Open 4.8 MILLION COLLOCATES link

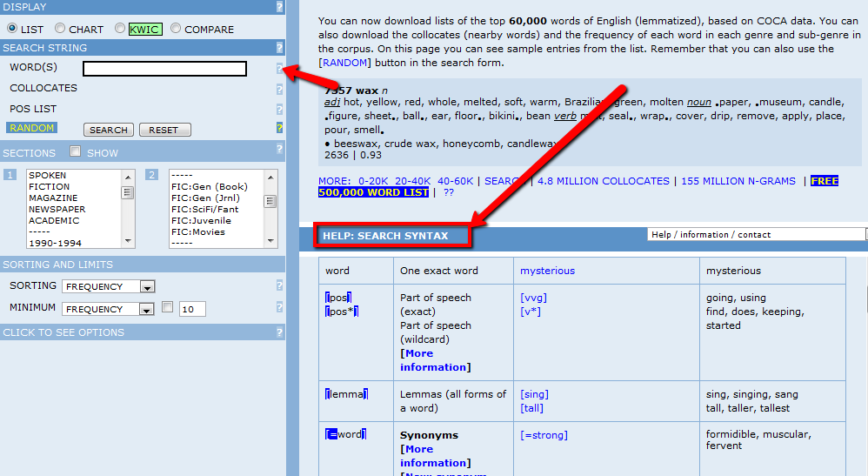click(604, 181)
